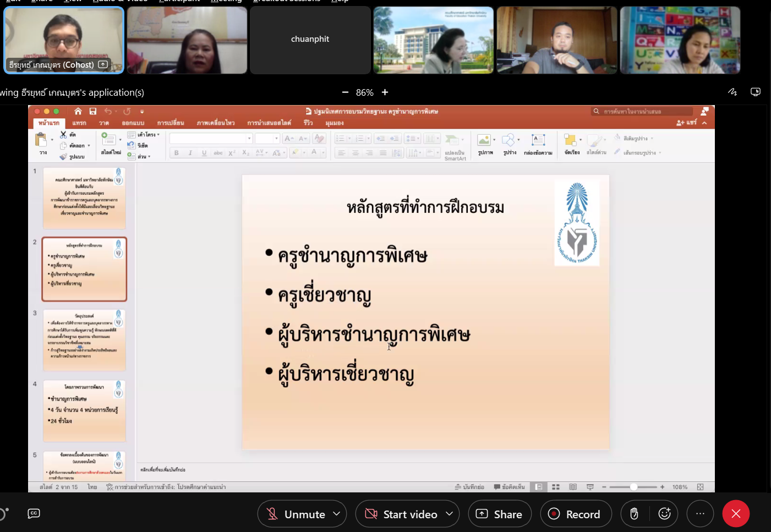Viewport: 771px width, 532px height.
Task: Open the Section (ส่วน) dropdown
Action: pos(139,157)
